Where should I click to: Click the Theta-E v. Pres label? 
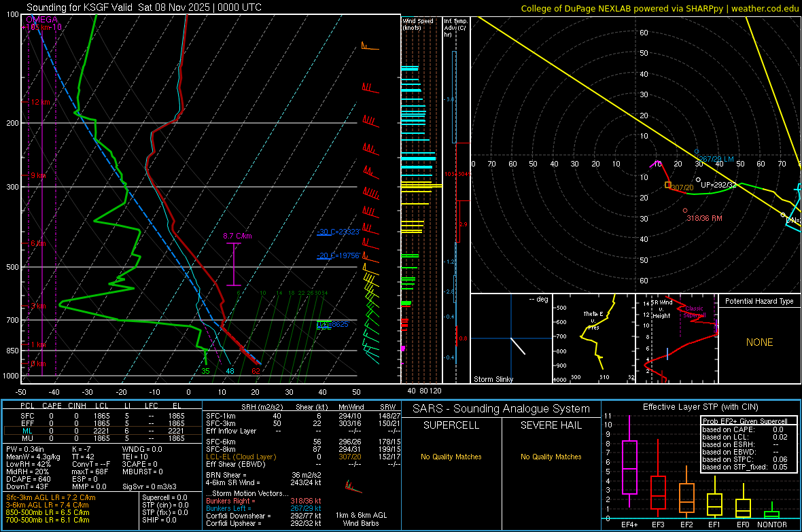pyautogui.click(x=593, y=320)
